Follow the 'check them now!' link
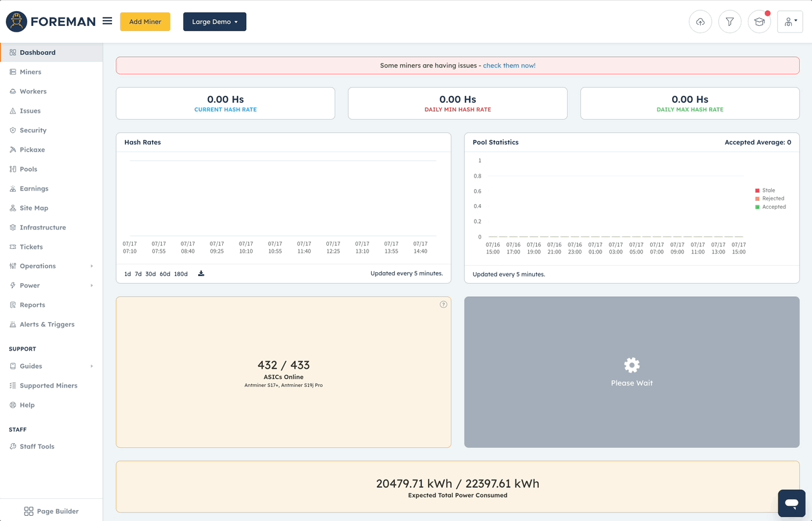Screen dimensions: 812x521 [x=509, y=65]
